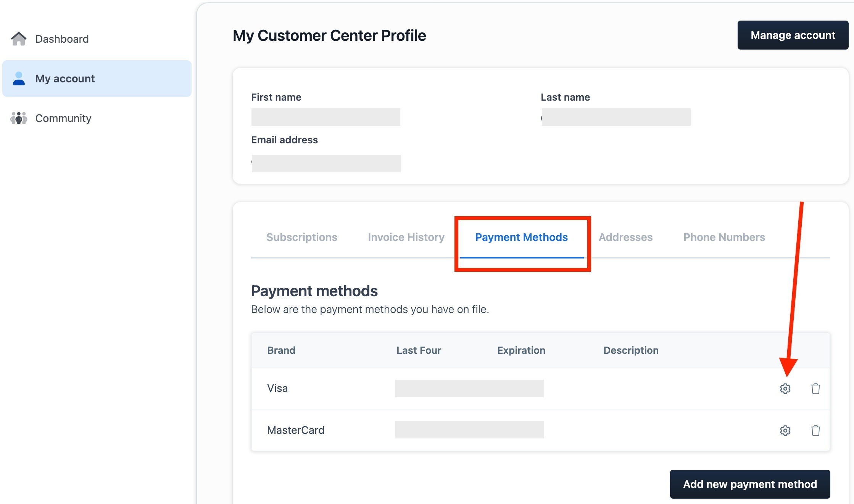The width and height of the screenshot is (854, 504).
Task: Click the Last name field
Action: pyautogui.click(x=616, y=117)
